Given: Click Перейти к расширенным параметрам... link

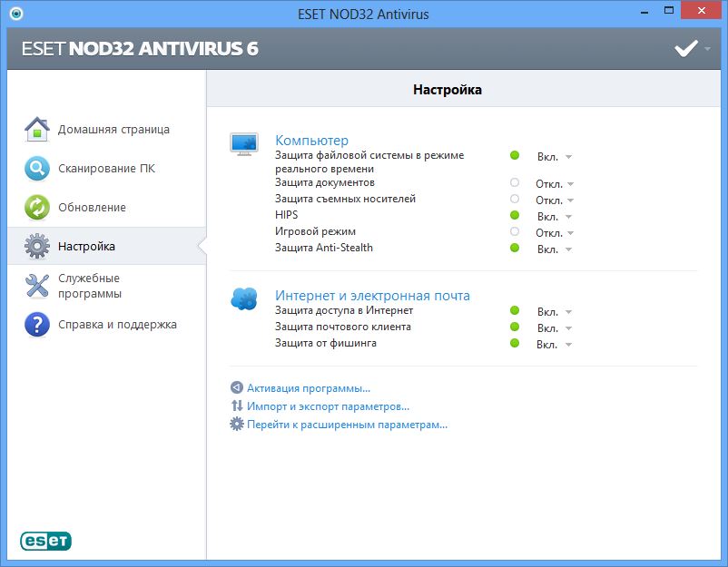Looking at the screenshot, I should click(x=347, y=424).
